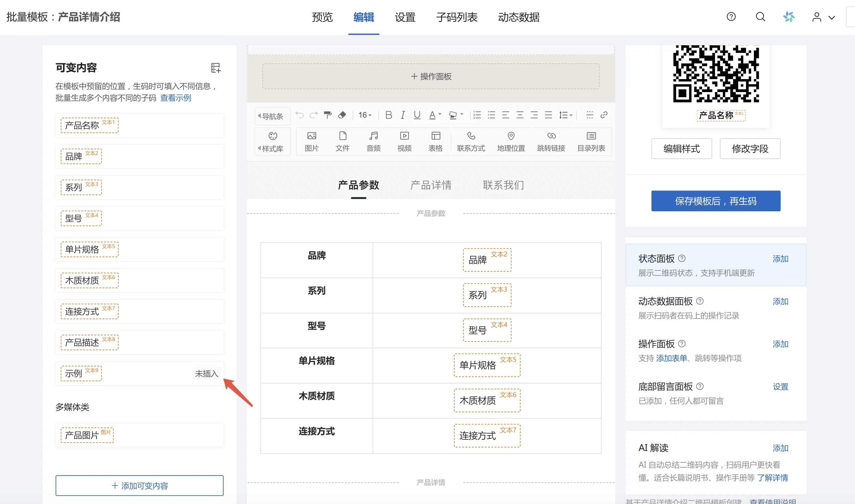Click the QR code preview image
The height and width of the screenshot is (504, 855).
pyautogui.click(x=716, y=74)
